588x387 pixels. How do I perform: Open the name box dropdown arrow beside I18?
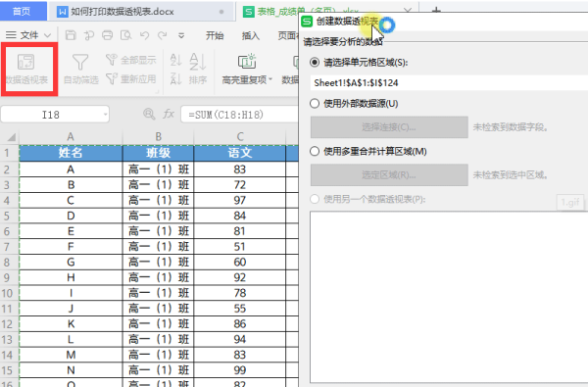pyautogui.click(x=106, y=115)
